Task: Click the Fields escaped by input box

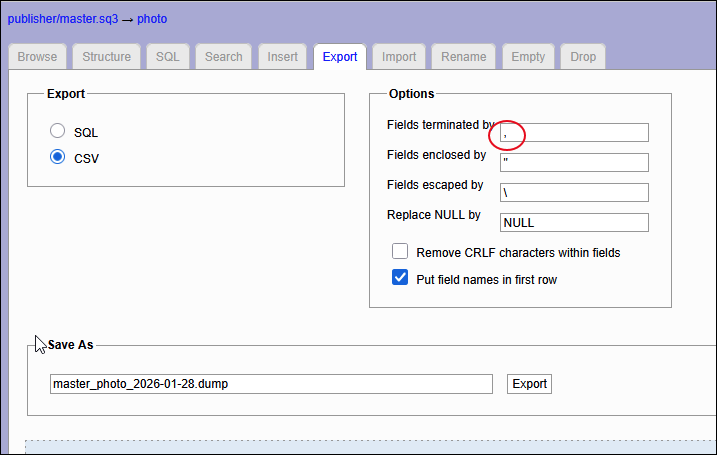Action: tap(574, 192)
